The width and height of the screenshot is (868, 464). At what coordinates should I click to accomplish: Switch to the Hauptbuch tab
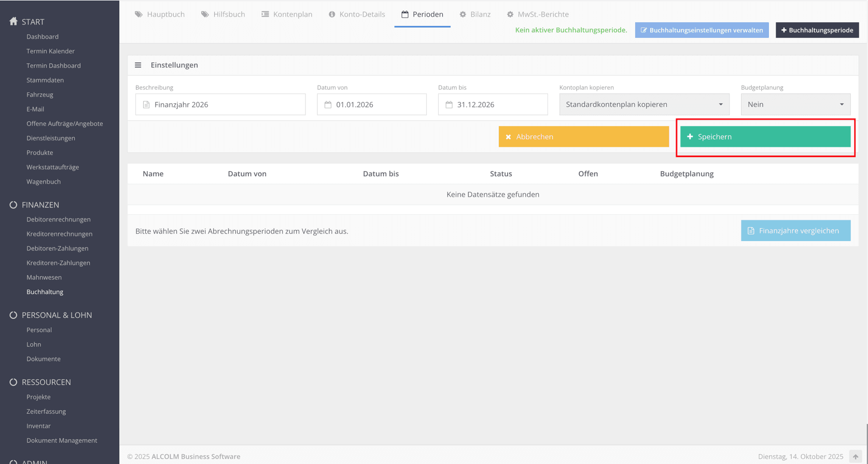(160, 14)
